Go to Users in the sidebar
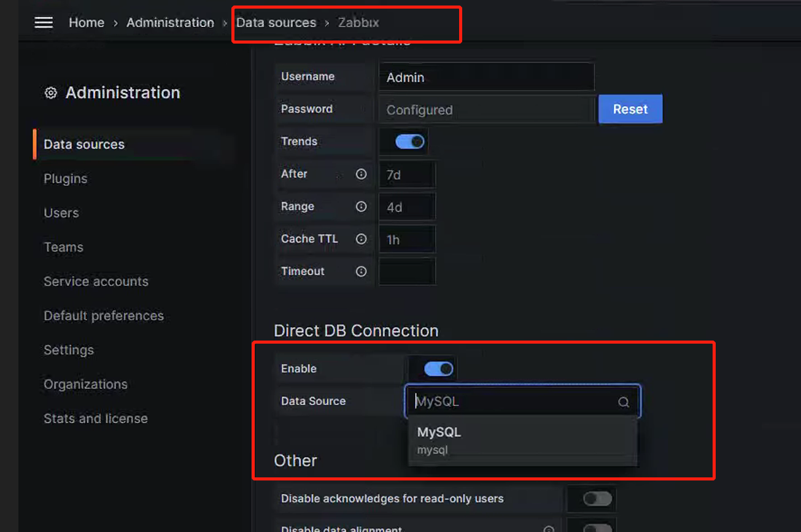Screen dimensions: 801x532 coord(61,213)
